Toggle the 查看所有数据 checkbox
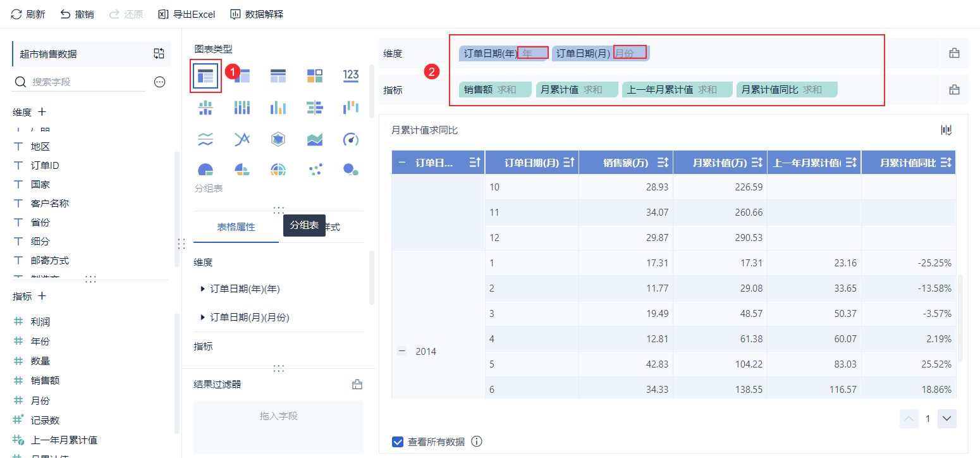This screenshot has height=458, width=980. pyautogui.click(x=398, y=442)
